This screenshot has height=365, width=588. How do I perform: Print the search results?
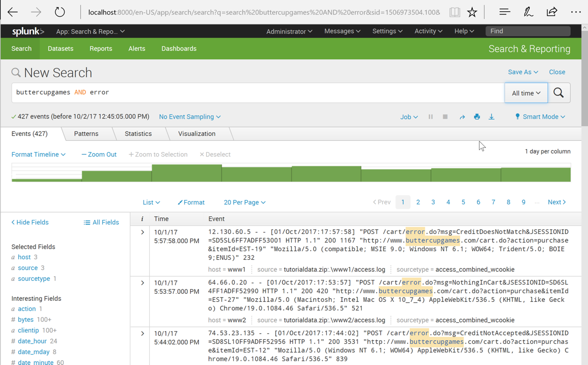(x=477, y=117)
